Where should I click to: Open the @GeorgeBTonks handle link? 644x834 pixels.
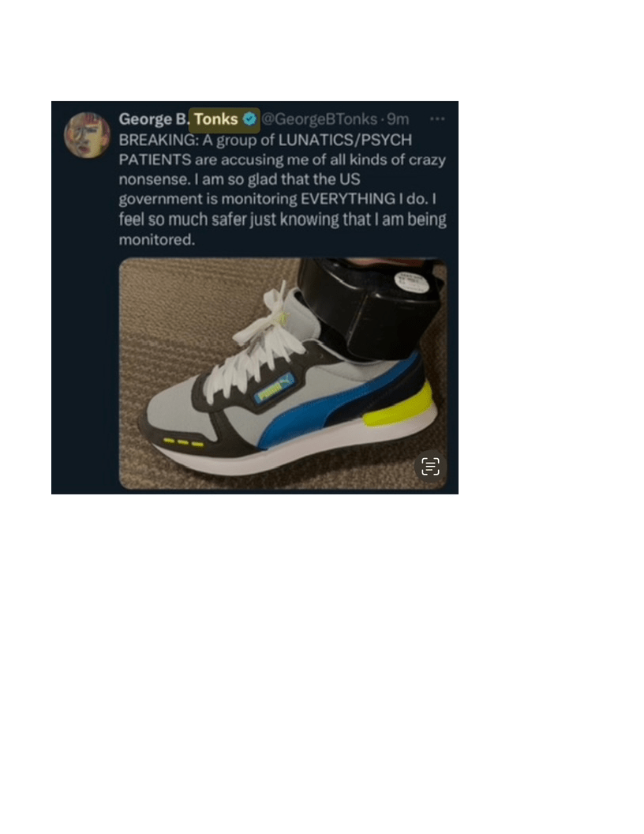(320, 119)
